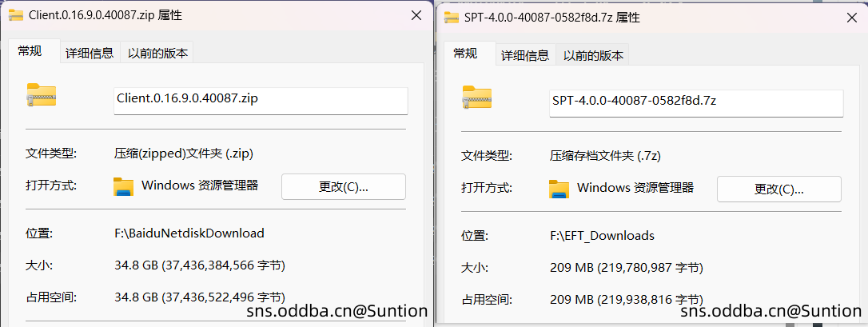Viewport: 868px width, 327px height.
Task: Click the large Client.0.16.9.0.40087.zip file icon
Action: 41,96
